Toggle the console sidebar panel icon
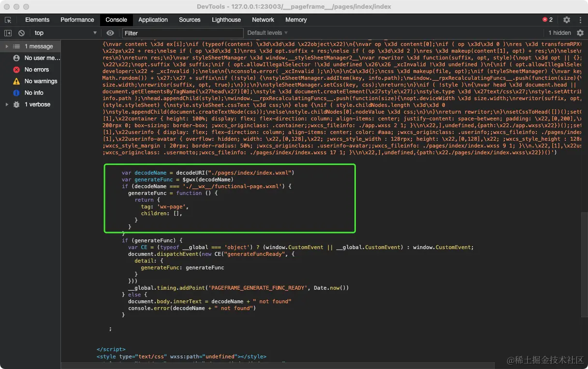 (8, 33)
